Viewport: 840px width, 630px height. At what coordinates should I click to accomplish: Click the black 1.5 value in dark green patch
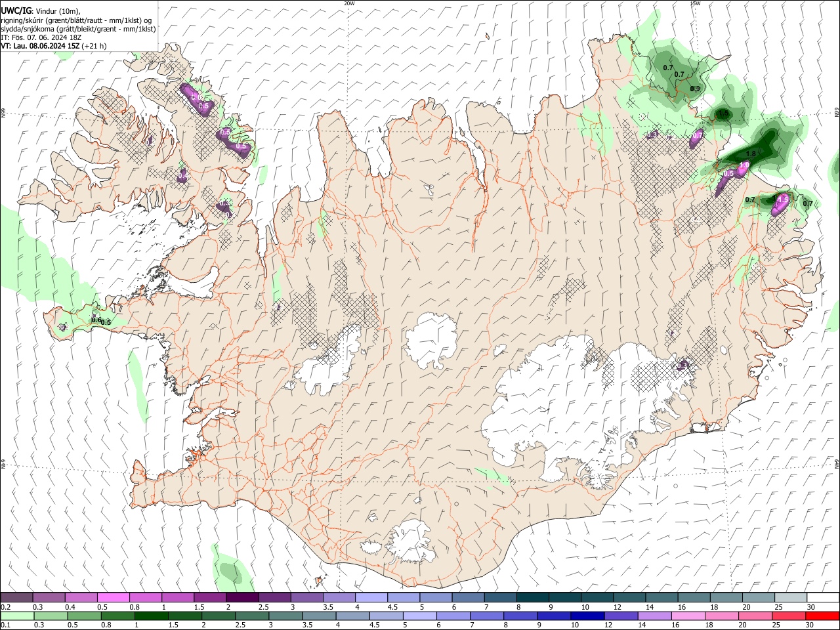click(x=723, y=114)
